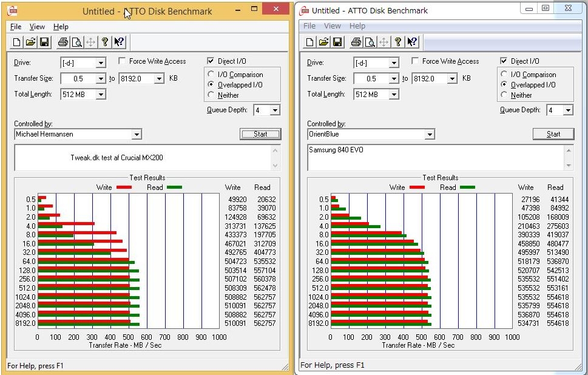Open View menu in left window
The width and height of the screenshot is (588, 375).
click(x=37, y=27)
